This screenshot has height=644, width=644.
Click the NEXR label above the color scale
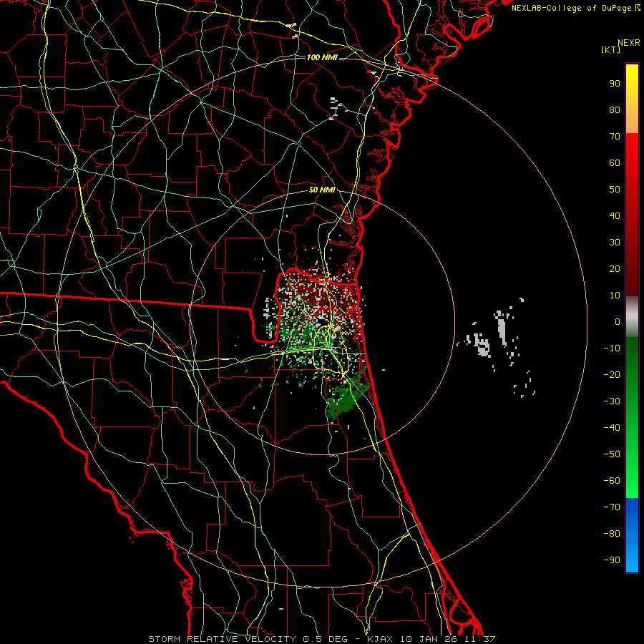coord(629,43)
